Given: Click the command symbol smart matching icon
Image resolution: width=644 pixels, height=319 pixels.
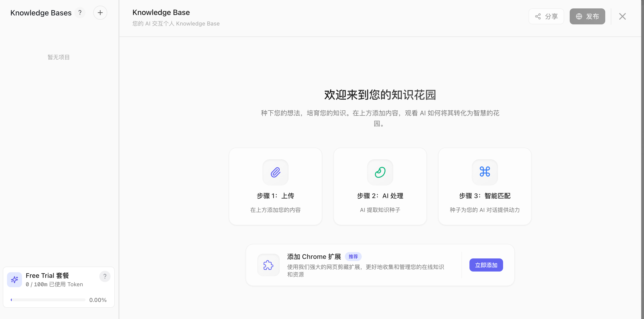Looking at the screenshot, I should (484, 172).
